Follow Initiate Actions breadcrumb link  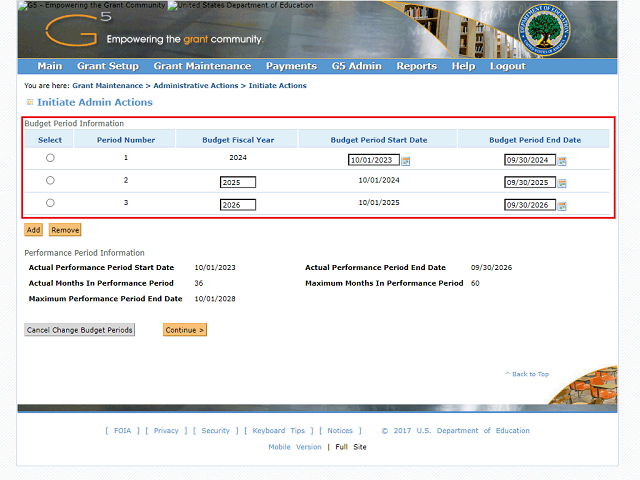click(x=278, y=86)
